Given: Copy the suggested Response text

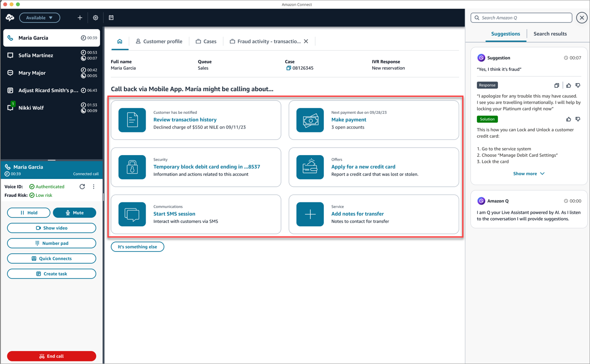Looking at the screenshot, I should pos(557,86).
